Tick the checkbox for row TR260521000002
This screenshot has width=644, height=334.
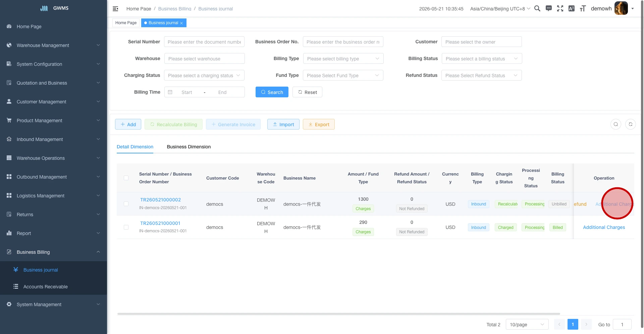[x=126, y=204]
